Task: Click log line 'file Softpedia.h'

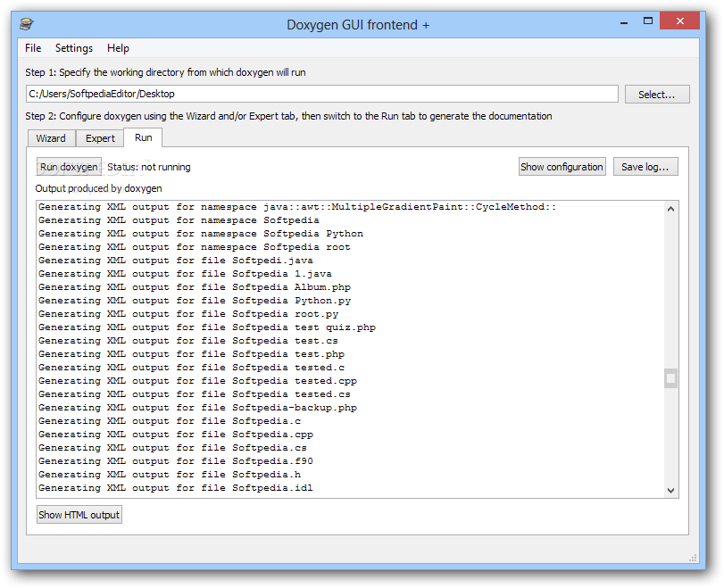Action: 170,475
